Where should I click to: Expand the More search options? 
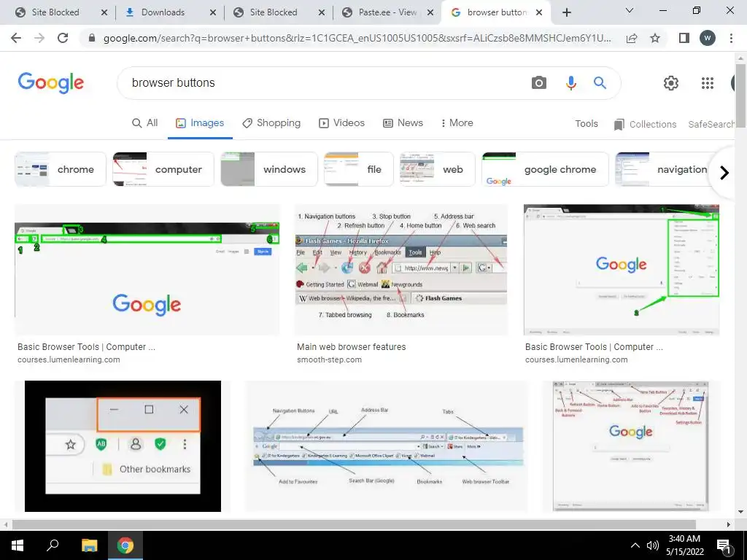point(457,122)
